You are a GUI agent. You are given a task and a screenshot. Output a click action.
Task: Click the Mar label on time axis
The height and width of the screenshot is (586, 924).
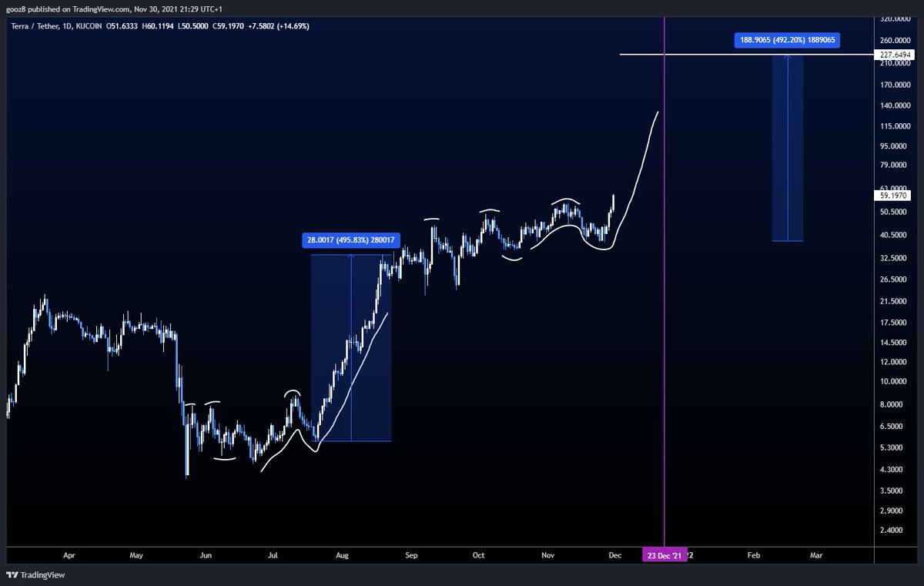coord(816,554)
